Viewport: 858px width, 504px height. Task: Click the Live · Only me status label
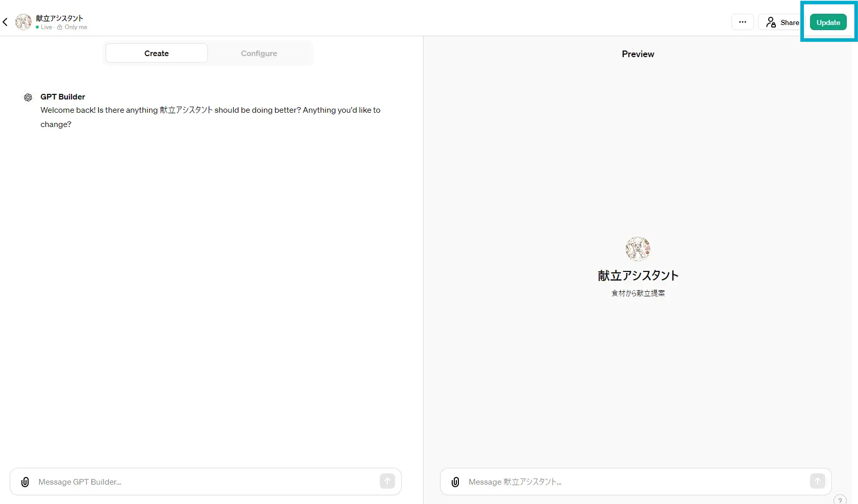click(62, 28)
